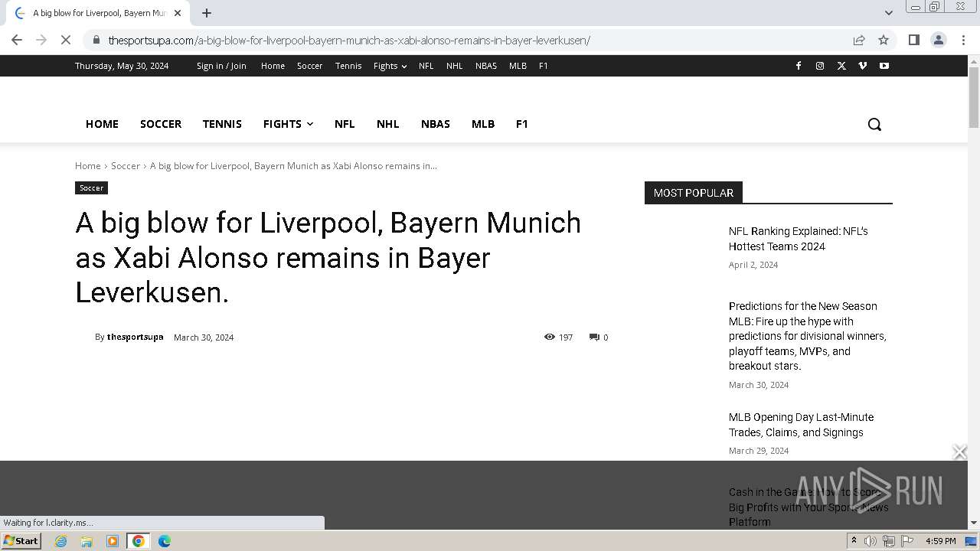Open the NBAS main menu item
Screen dimensions: 980x551
pyautogui.click(x=436, y=124)
